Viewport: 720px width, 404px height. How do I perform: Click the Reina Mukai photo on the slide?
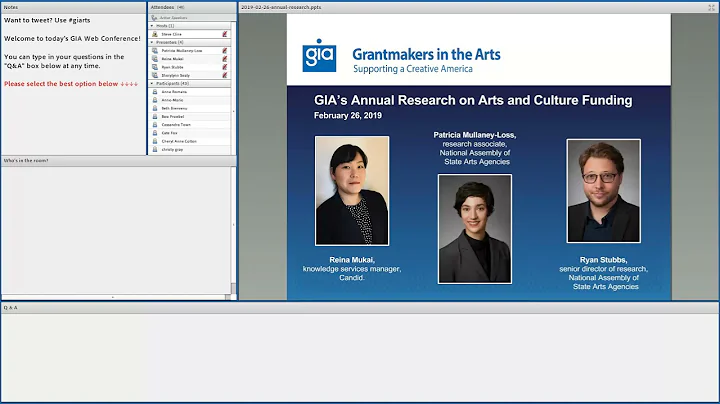pyautogui.click(x=352, y=191)
